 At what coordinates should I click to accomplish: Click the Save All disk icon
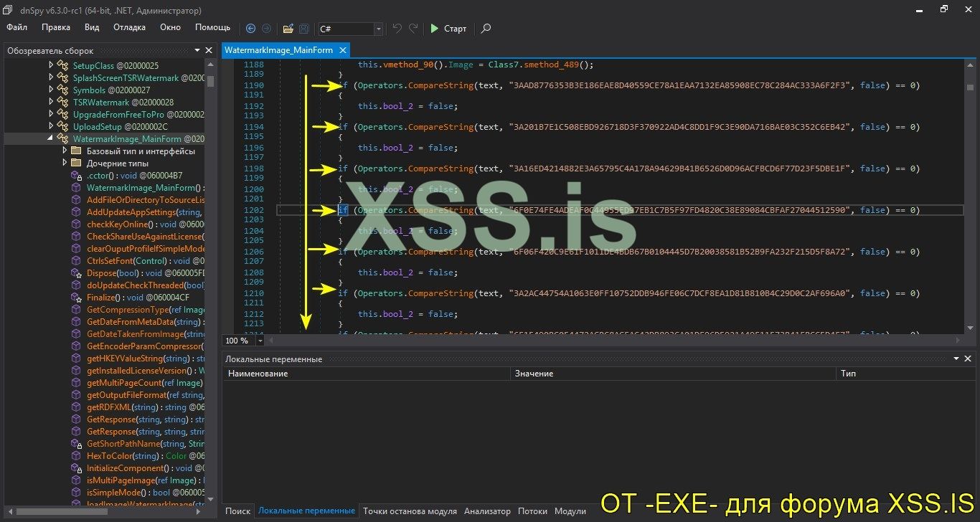pos(303,29)
